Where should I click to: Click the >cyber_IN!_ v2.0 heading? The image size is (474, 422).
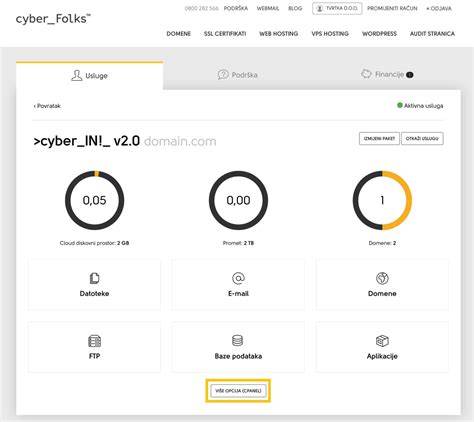(x=87, y=141)
